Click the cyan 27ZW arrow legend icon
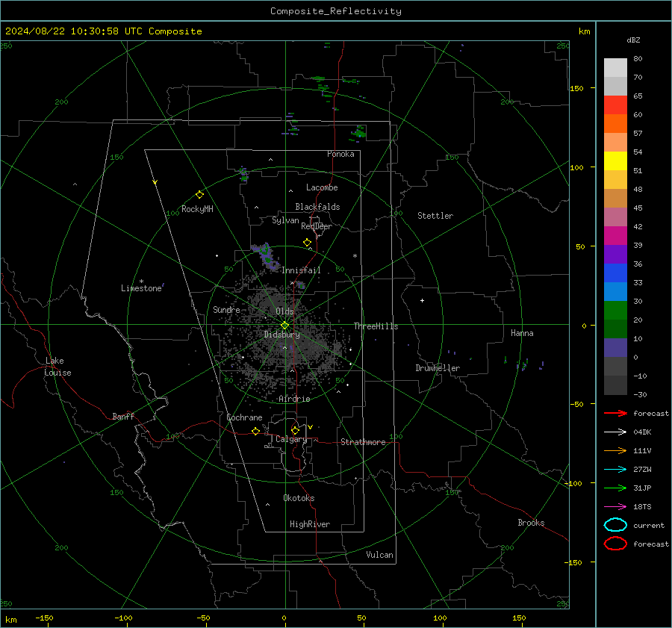Screen dimensions: 672x628 [615, 470]
